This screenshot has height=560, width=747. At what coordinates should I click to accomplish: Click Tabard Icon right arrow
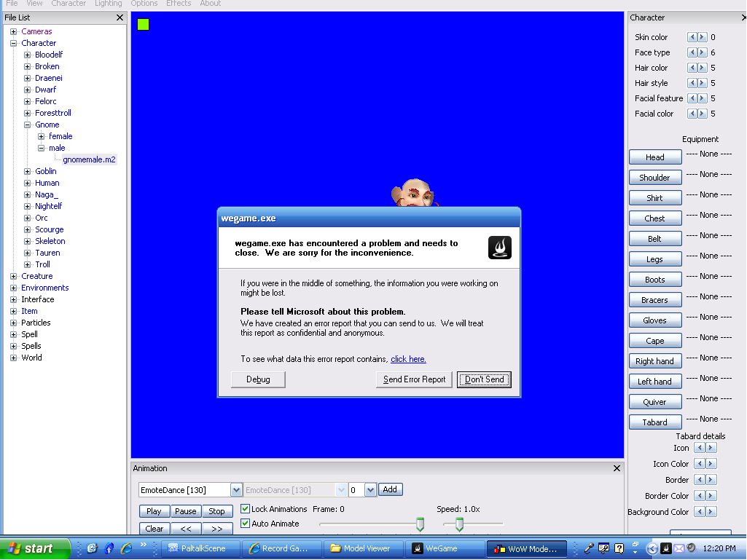tap(711, 448)
